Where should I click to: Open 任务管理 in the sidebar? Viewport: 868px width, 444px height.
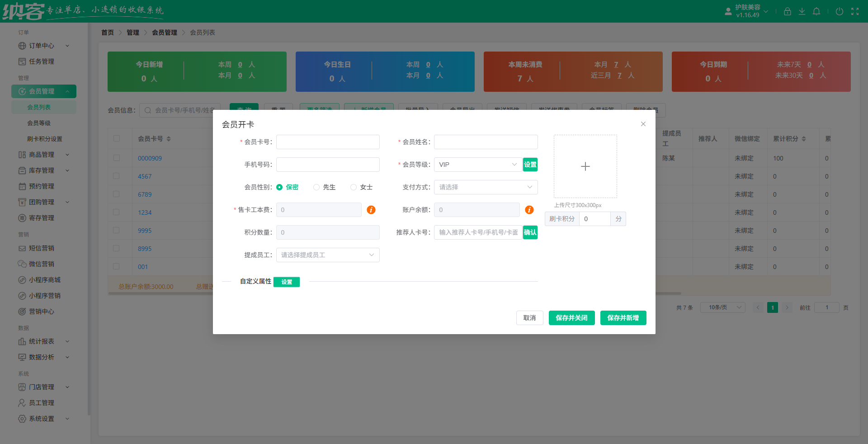tap(44, 61)
